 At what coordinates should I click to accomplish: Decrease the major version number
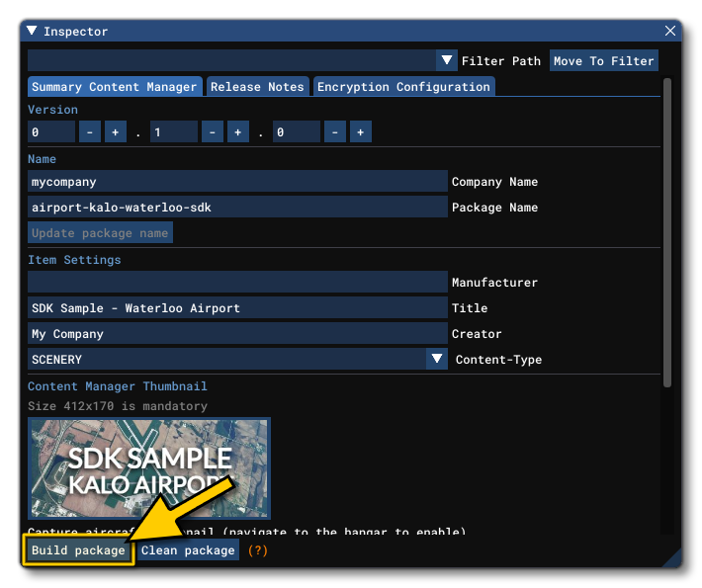[x=90, y=132]
